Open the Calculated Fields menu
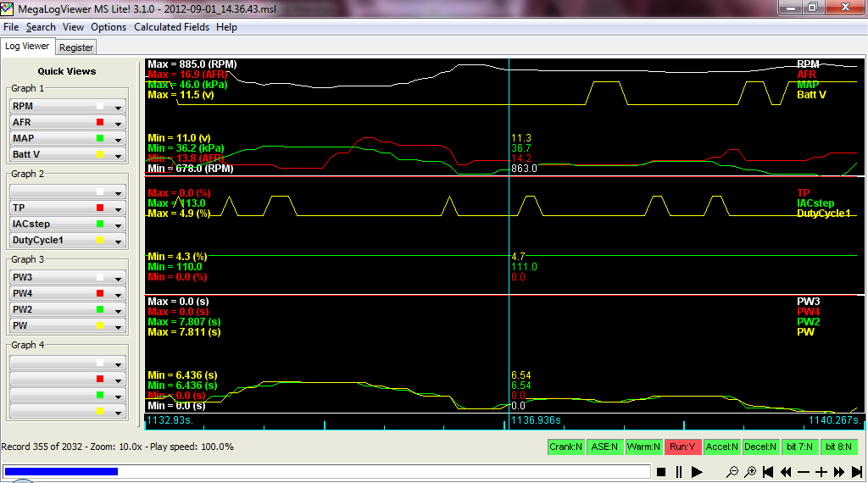Image resolution: width=868 pixels, height=483 pixels. [x=172, y=27]
